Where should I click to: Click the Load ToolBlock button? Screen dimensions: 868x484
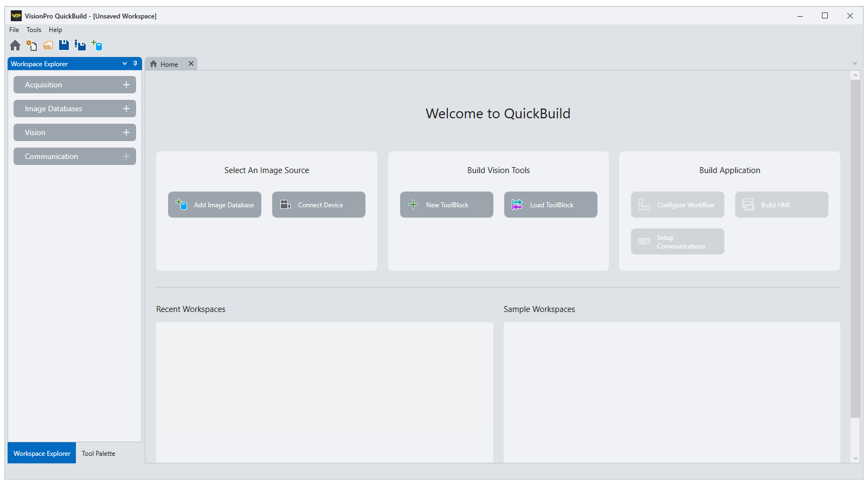click(x=551, y=205)
